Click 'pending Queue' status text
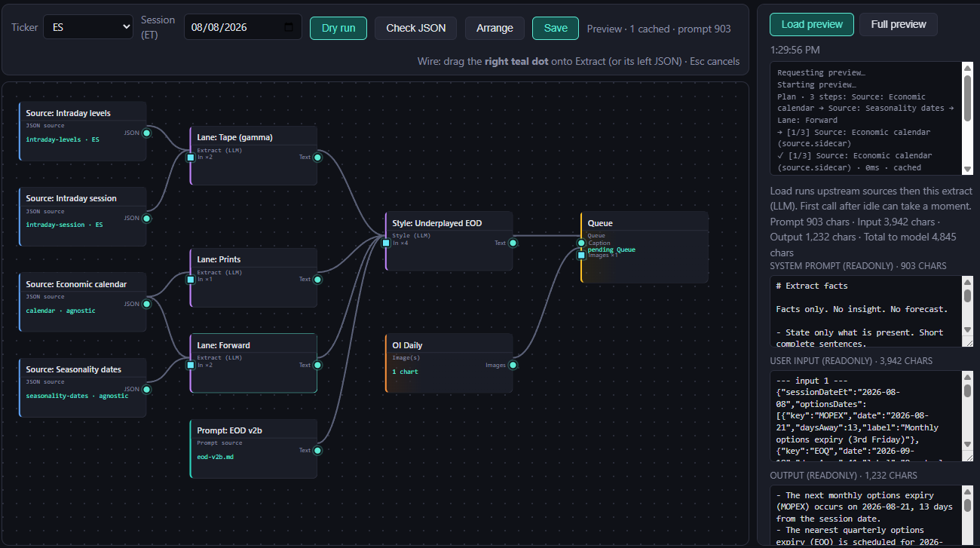The width and height of the screenshot is (980, 548). pos(611,250)
